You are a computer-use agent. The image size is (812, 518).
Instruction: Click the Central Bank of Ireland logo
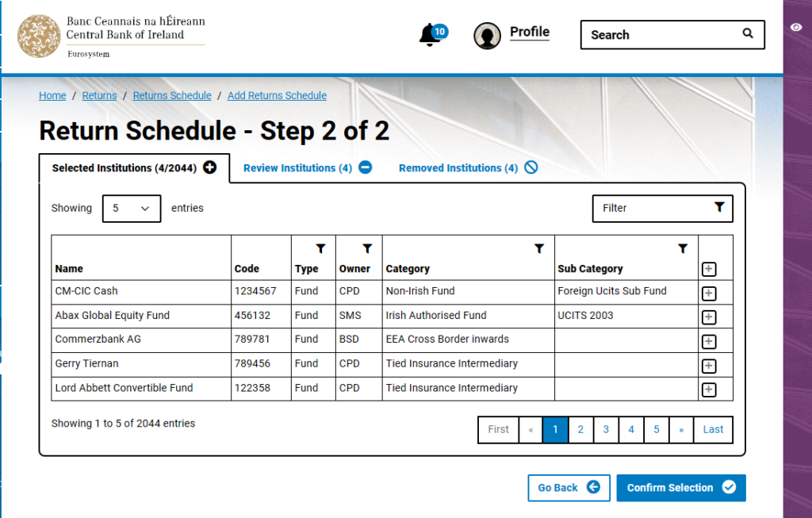[x=111, y=36]
